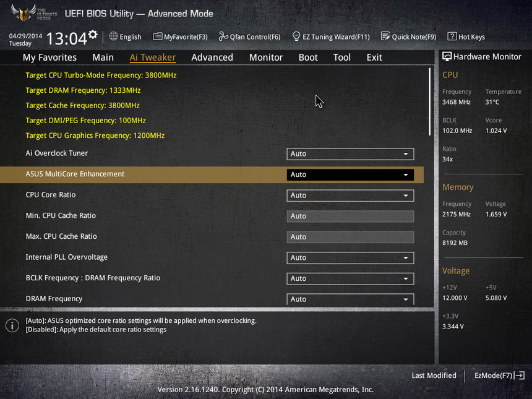Expand the Ai Overclock Tuner dropdown
Screen dimensions: 532x399
pyautogui.click(x=350, y=154)
